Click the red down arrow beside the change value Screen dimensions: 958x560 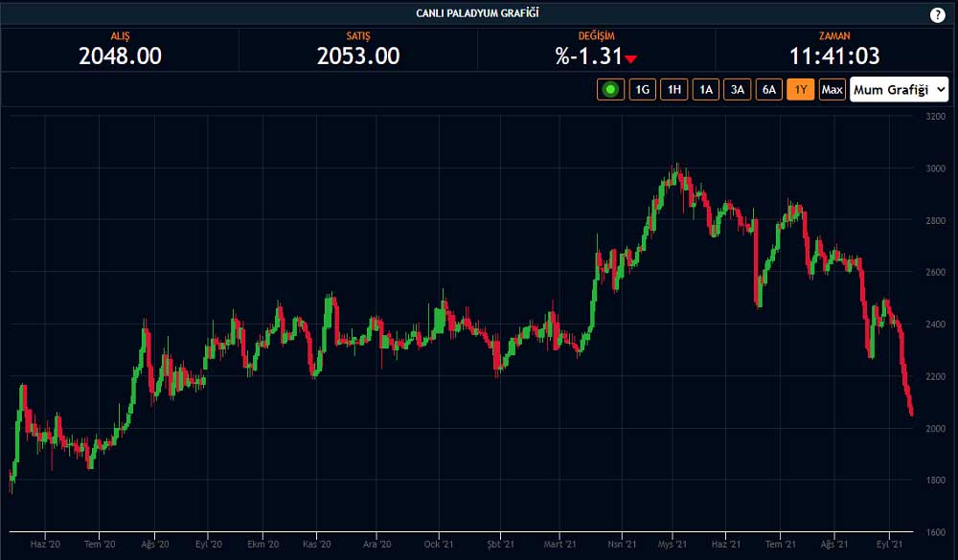(x=631, y=59)
